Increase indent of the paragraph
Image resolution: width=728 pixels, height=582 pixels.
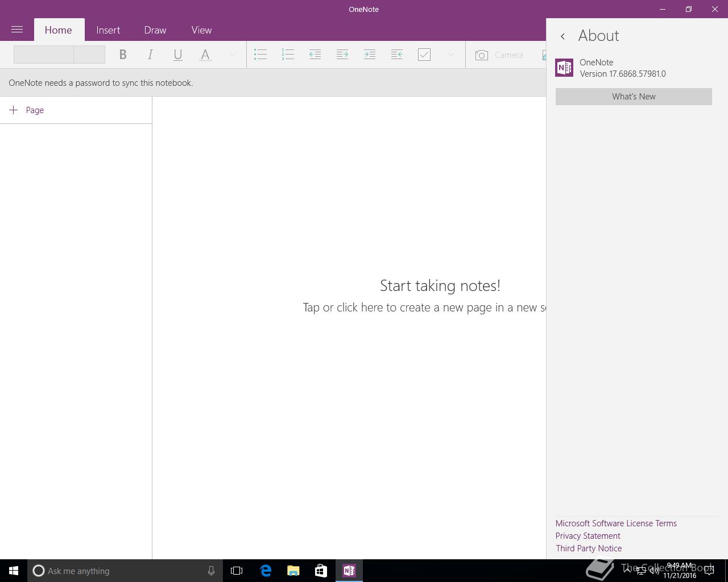370,55
